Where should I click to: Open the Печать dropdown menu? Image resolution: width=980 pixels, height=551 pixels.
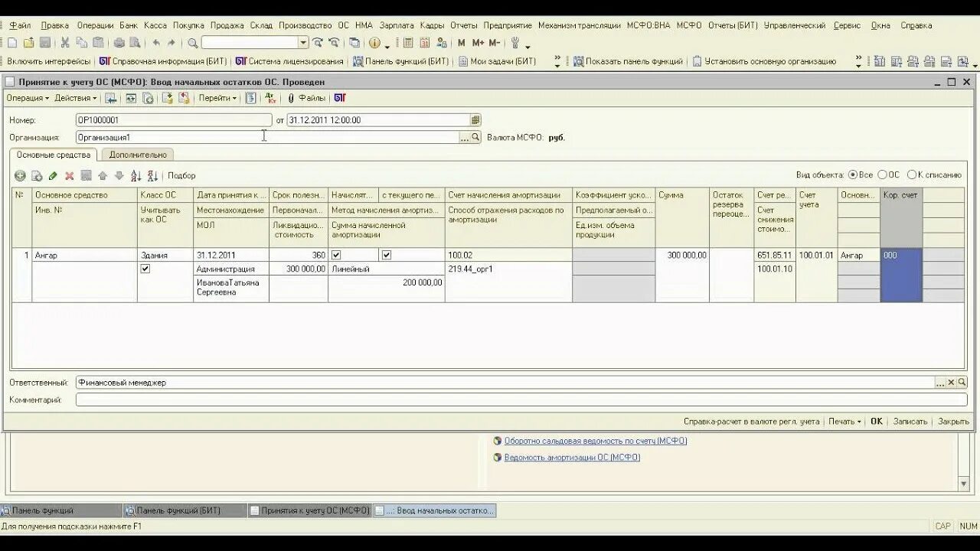(844, 422)
